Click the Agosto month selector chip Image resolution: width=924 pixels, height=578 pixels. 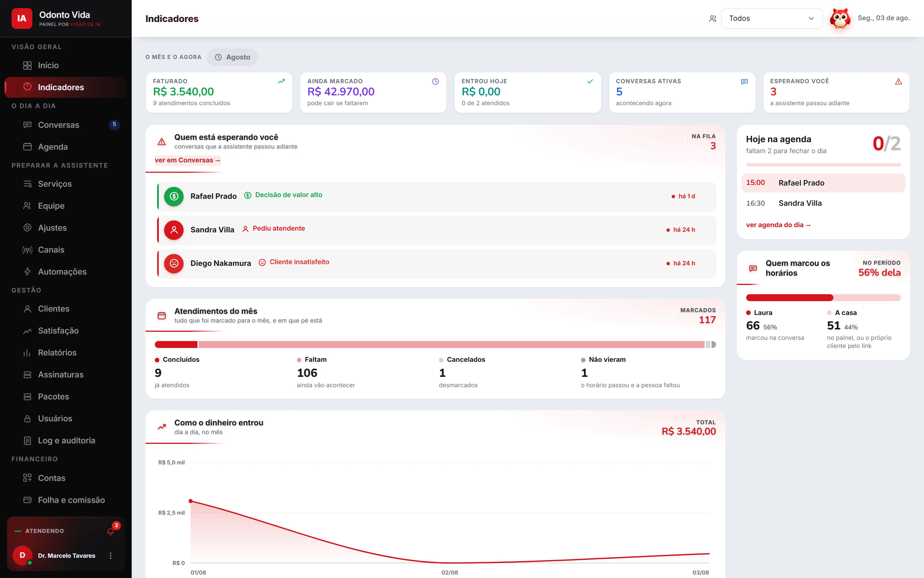click(x=232, y=57)
